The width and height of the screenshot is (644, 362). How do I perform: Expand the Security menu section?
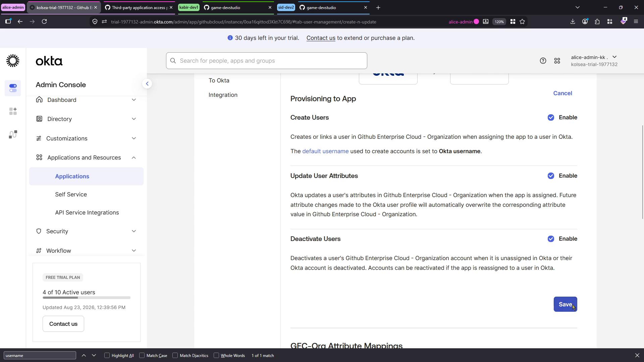pyautogui.click(x=86, y=231)
